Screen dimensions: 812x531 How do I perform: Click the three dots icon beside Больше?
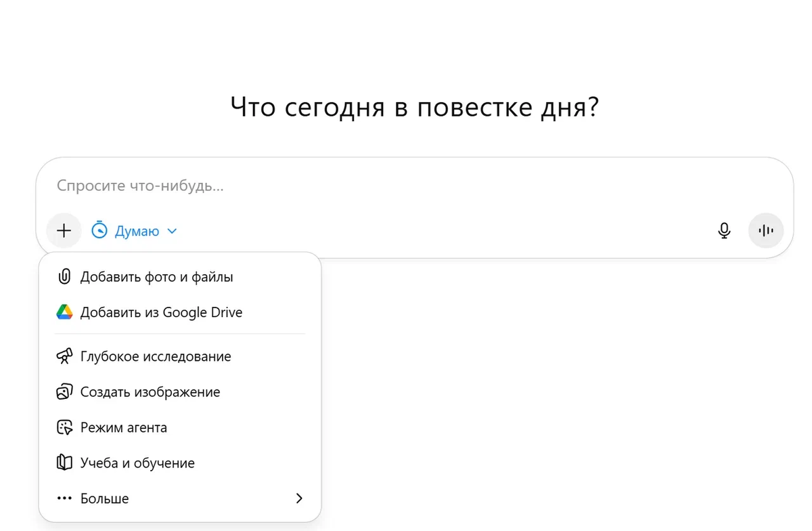[x=64, y=498]
